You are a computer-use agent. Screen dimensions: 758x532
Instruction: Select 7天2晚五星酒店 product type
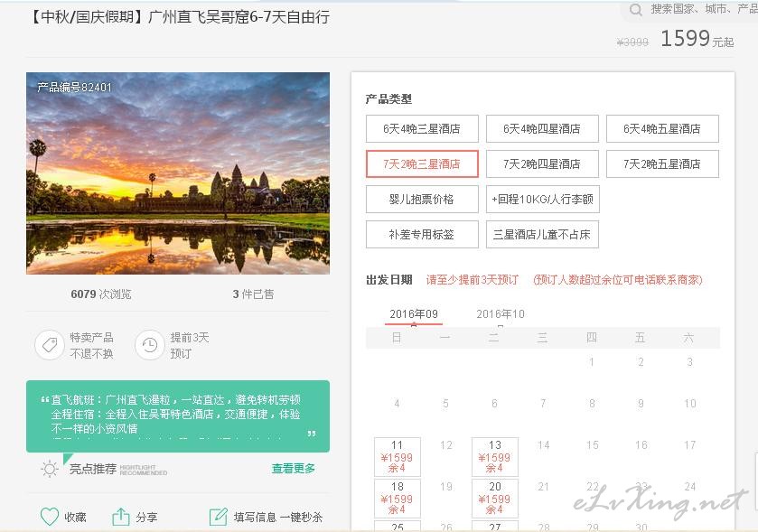[662, 163]
